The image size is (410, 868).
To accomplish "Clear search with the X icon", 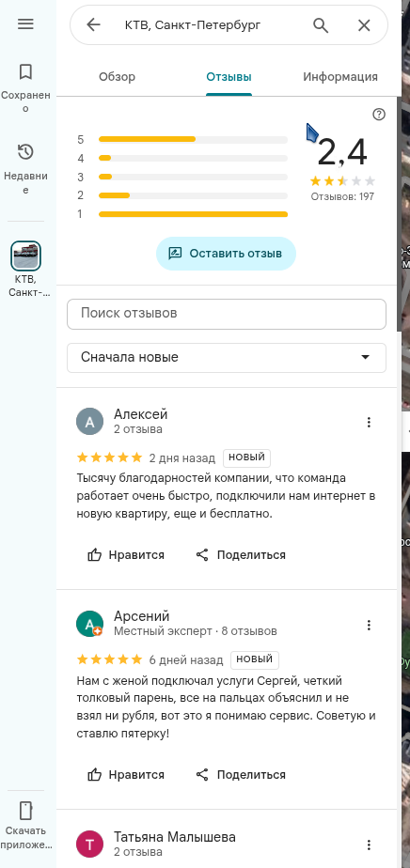I will pyautogui.click(x=364, y=25).
